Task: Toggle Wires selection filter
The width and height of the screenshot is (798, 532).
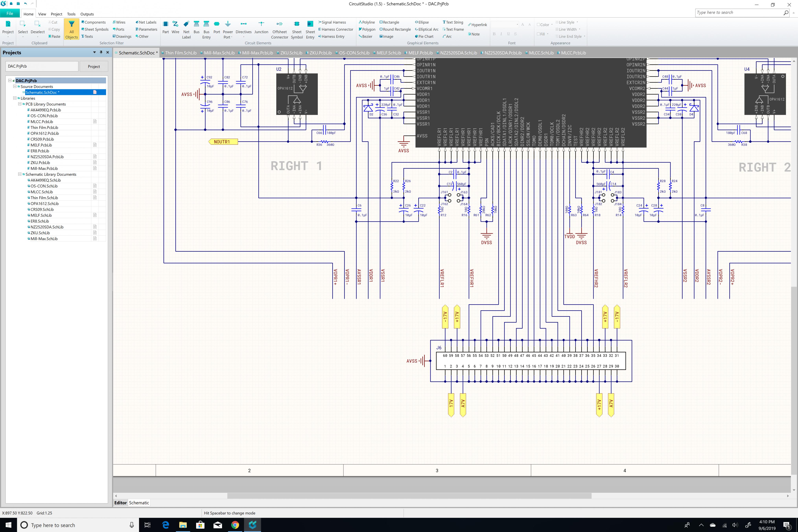Action: pyautogui.click(x=119, y=22)
